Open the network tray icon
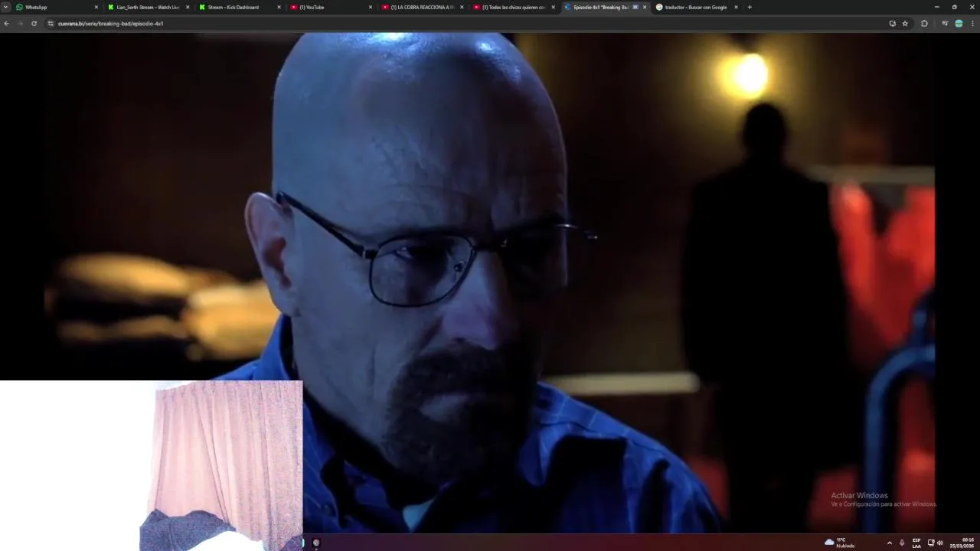 [931, 543]
